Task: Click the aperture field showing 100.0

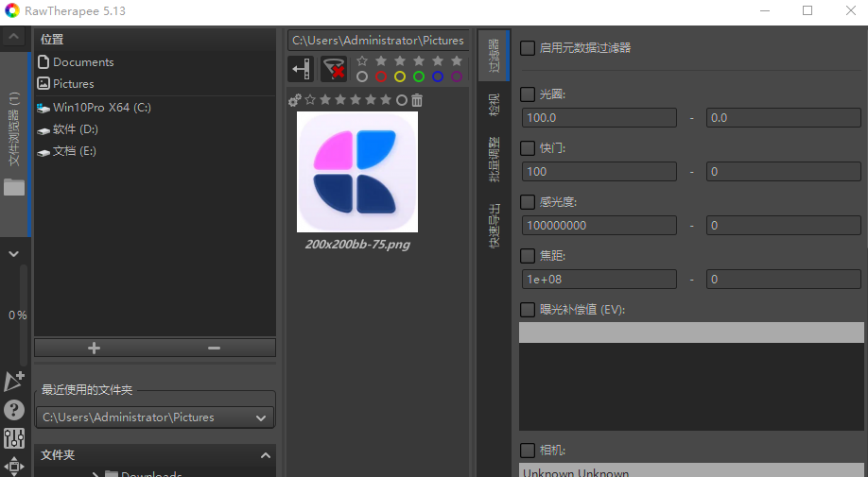Action: tap(599, 118)
